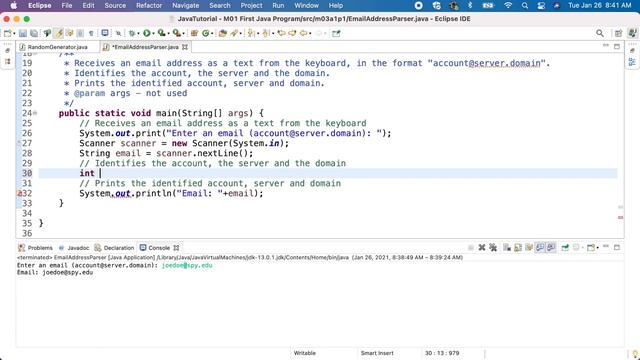
Task: Click the error marker on line 32
Action: click(x=19, y=193)
